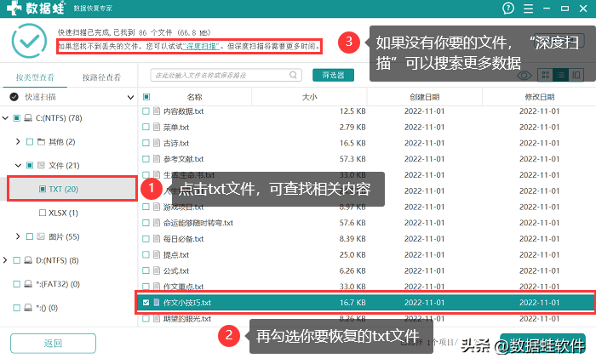Screen dimensions: 596x364
Task: Select the 命运能够随时转弯.txt row
Action: click(366, 223)
